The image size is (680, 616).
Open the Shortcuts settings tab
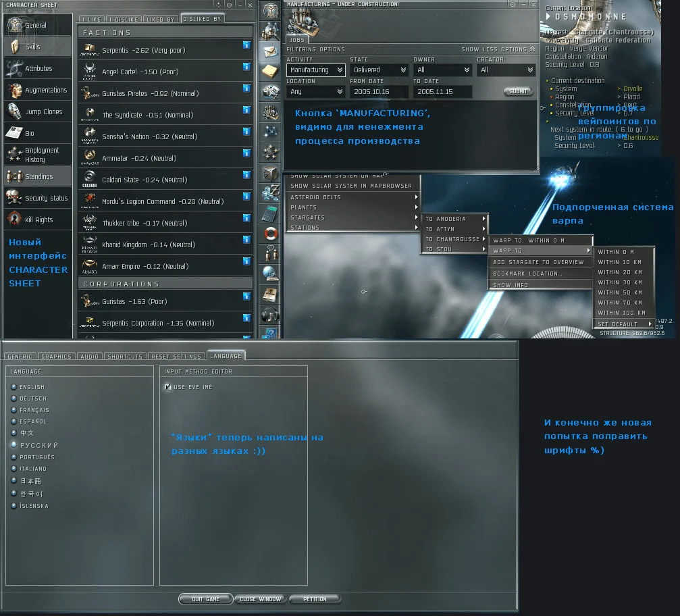click(125, 356)
